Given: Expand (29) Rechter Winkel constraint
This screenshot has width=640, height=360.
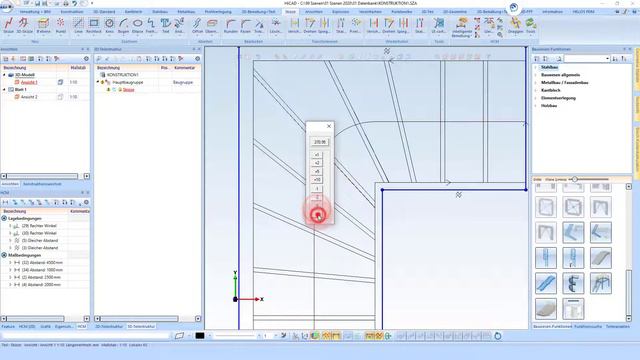Looking at the screenshot, I should tap(10, 226).
